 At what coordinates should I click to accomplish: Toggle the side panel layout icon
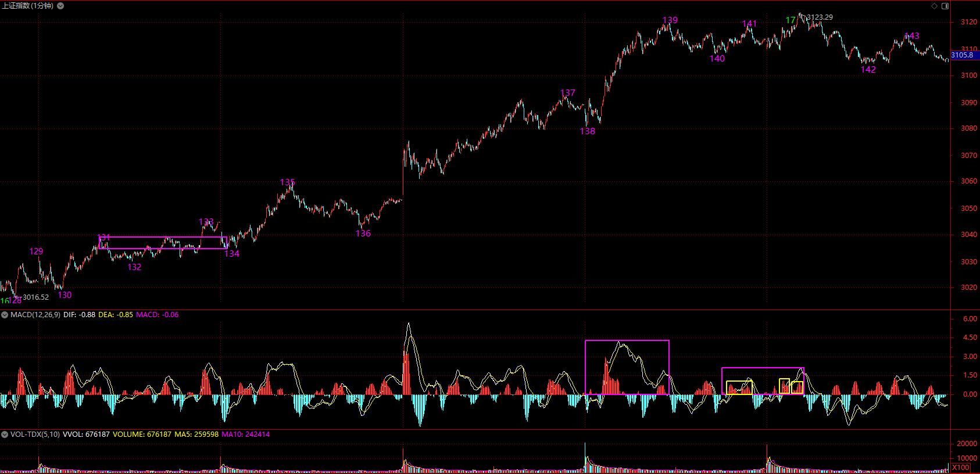945,6
